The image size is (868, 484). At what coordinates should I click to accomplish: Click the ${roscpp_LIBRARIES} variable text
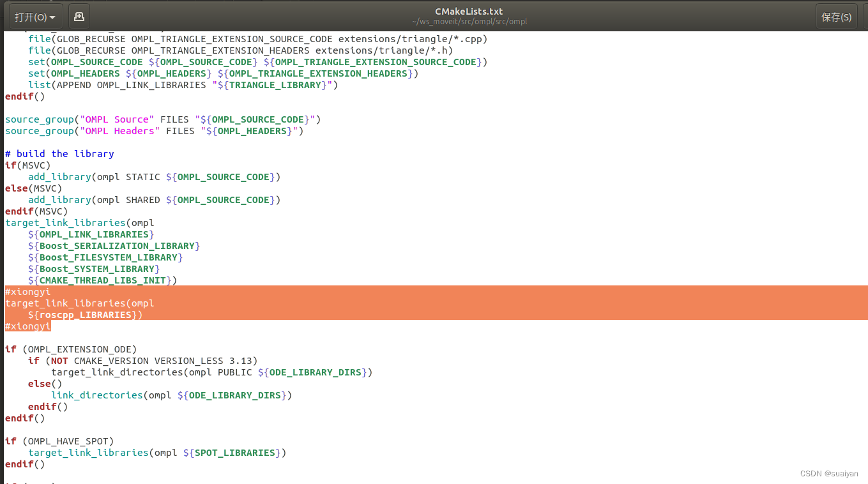84,314
